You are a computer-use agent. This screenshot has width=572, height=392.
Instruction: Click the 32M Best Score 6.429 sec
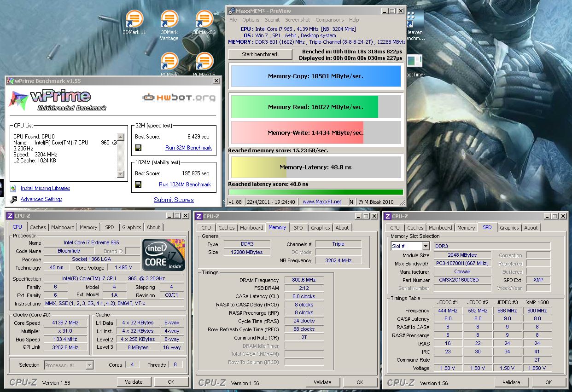coord(198,137)
